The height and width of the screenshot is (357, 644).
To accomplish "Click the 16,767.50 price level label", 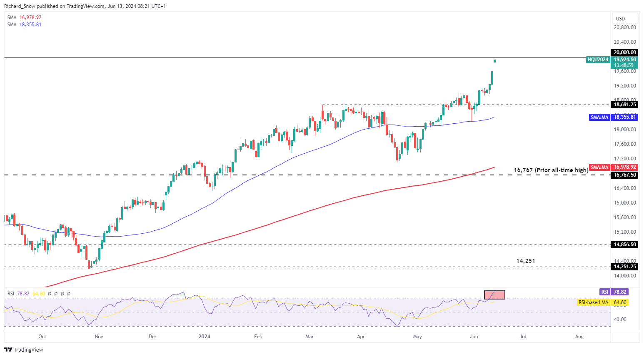I will point(625,175).
